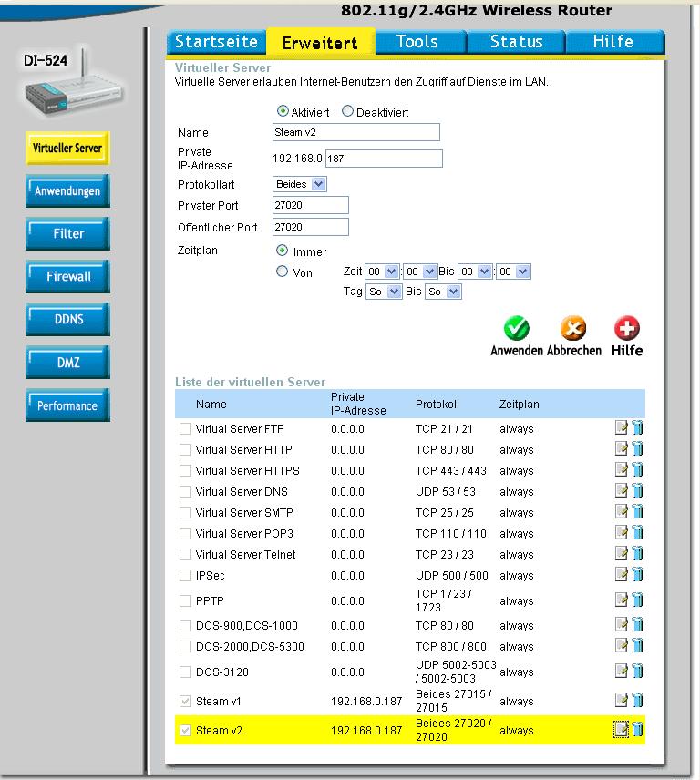Delete the Steam v2 entry

tap(637, 730)
